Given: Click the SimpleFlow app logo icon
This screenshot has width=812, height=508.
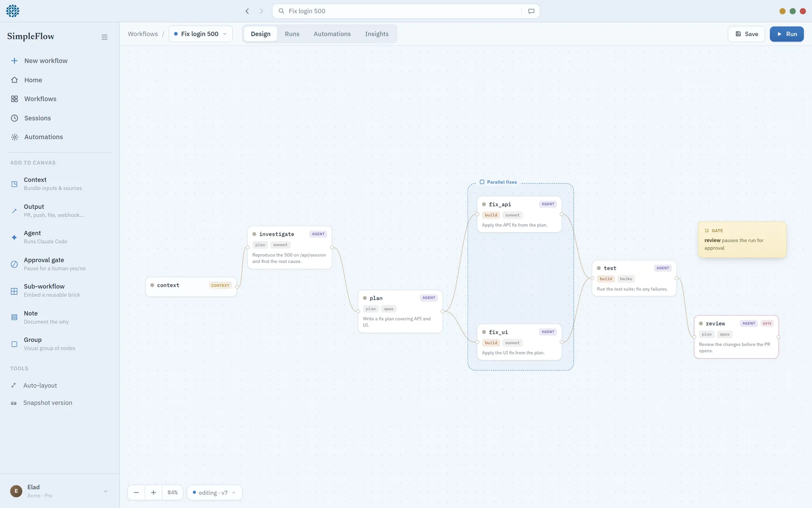Looking at the screenshot, I should pos(13,11).
